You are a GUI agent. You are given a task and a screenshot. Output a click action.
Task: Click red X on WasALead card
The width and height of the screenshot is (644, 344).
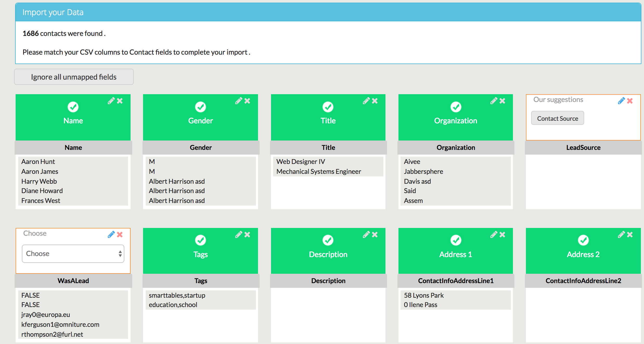[x=120, y=235]
